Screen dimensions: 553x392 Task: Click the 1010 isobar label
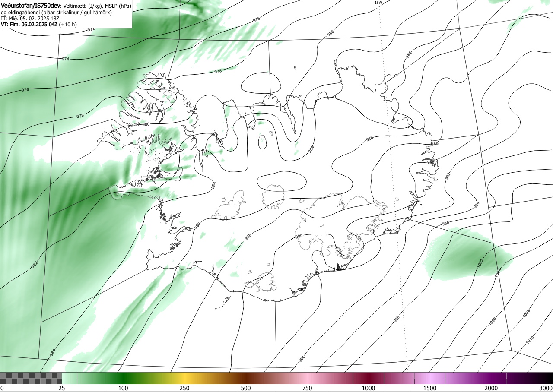(530, 340)
